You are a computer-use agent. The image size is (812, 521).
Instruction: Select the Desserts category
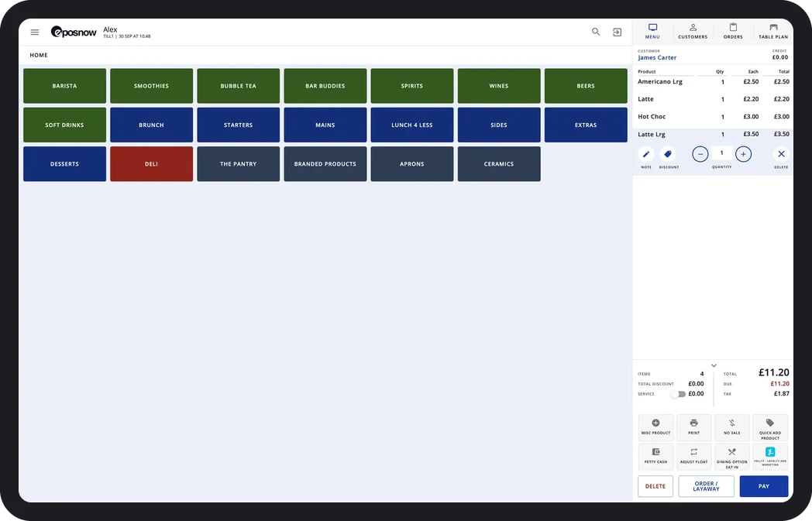coord(65,164)
